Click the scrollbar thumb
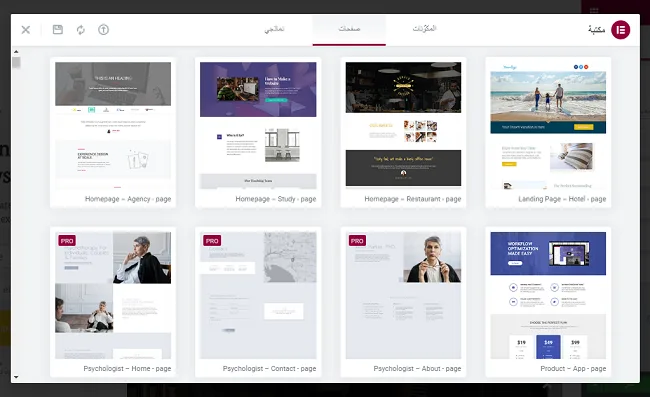Viewport: 650px width, 397px height. click(x=16, y=63)
